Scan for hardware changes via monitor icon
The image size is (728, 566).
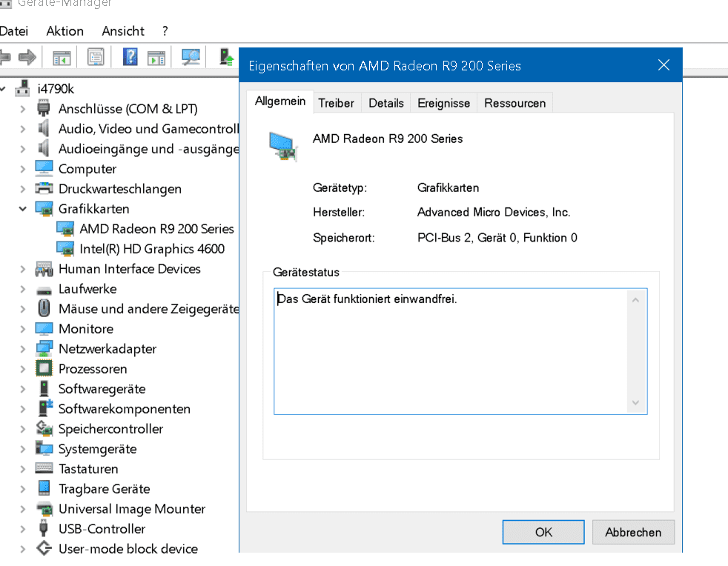click(191, 57)
